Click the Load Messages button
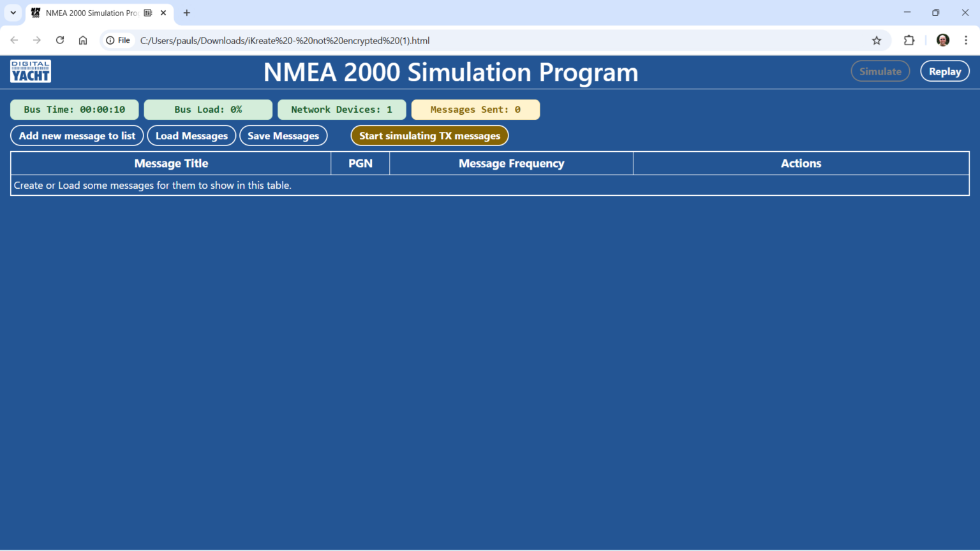Screen dimensions: 980x551 [x=191, y=135]
